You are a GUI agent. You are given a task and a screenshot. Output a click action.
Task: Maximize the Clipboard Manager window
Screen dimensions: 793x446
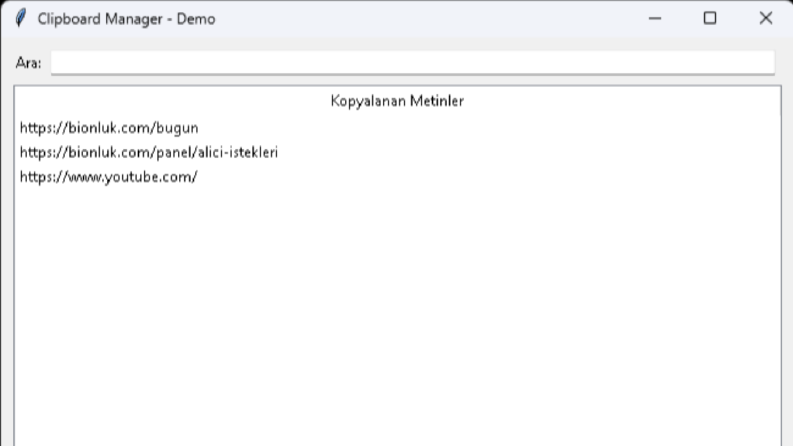click(x=710, y=19)
